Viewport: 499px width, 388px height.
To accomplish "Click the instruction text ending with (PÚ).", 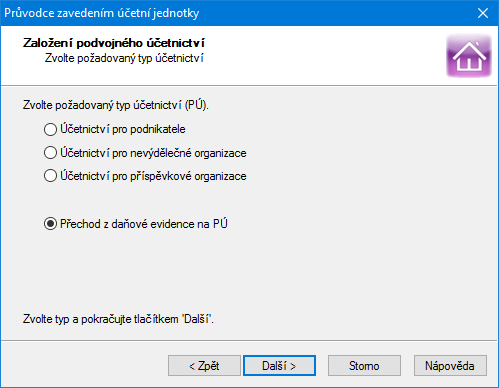I will click(x=116, y=105).
